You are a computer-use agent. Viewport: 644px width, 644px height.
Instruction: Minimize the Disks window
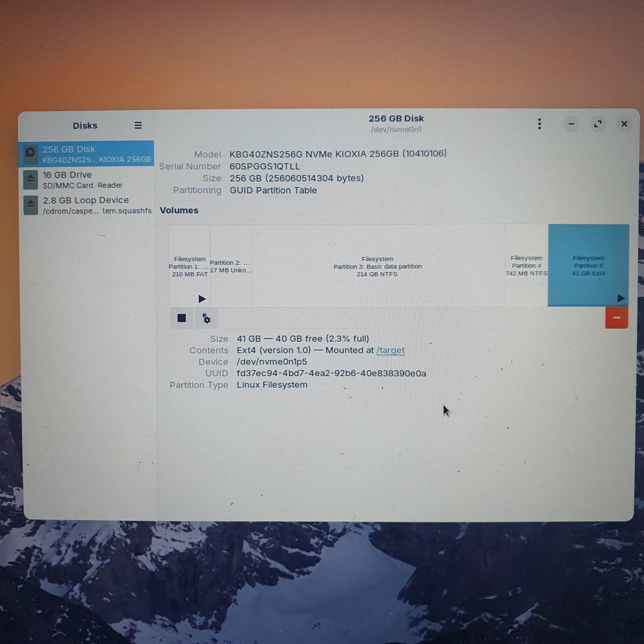click(571, 124)
